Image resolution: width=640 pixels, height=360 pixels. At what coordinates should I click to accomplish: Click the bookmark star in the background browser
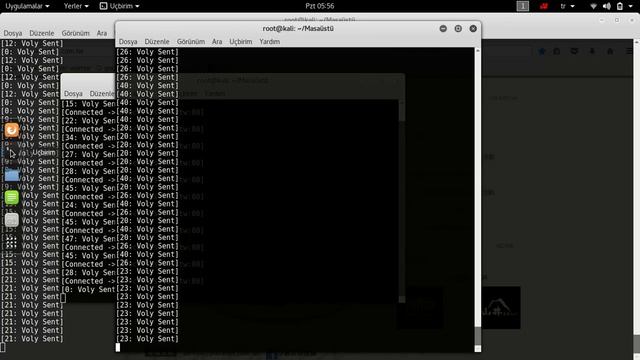pos(542,51)
